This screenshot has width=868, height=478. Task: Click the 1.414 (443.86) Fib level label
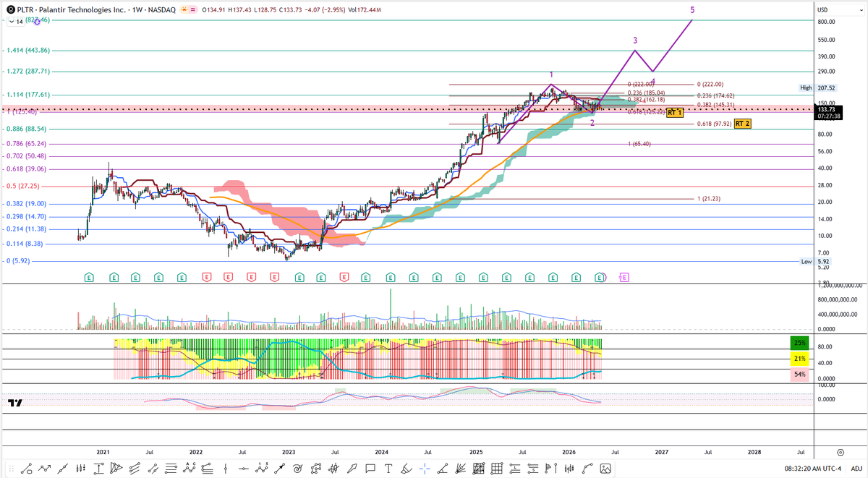coord(27,50)
